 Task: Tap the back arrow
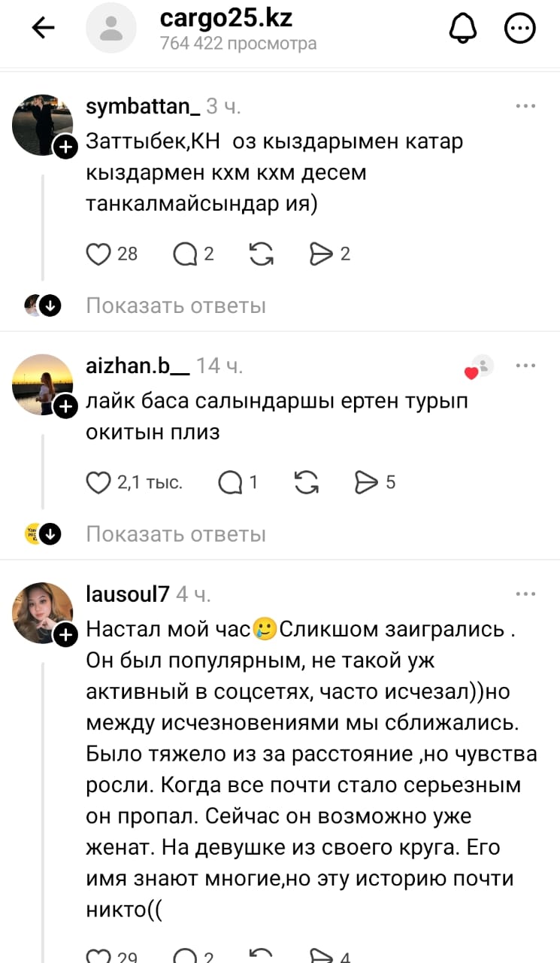[44, 29]
